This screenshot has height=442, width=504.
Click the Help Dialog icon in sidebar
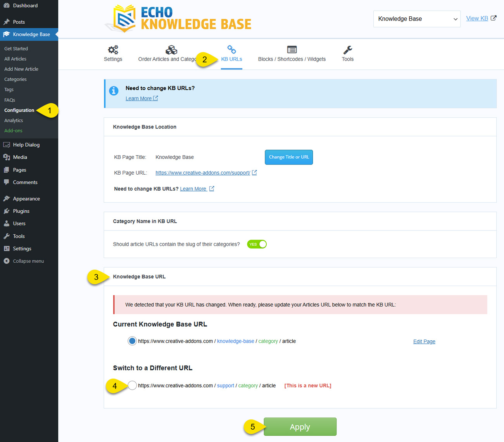coord(6,145)
